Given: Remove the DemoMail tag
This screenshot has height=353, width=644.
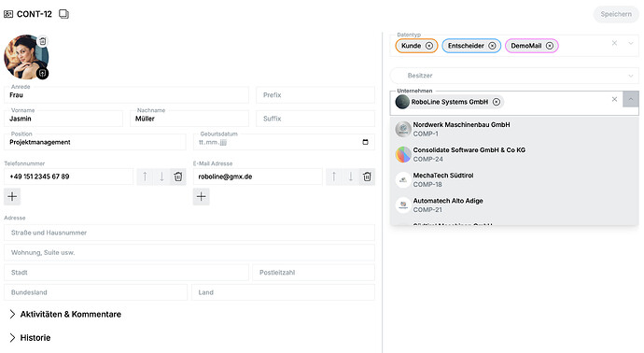Looking at the screenshot, I should pos(550,46).
